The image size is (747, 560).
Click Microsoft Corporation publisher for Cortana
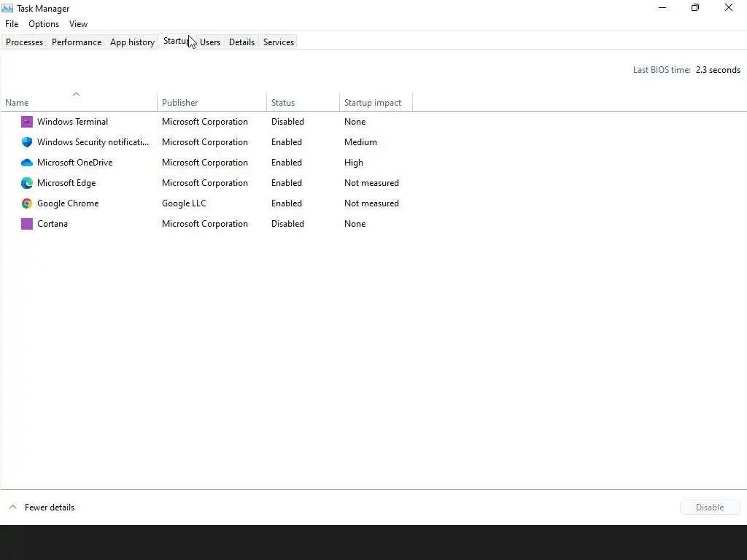point(205,224)
